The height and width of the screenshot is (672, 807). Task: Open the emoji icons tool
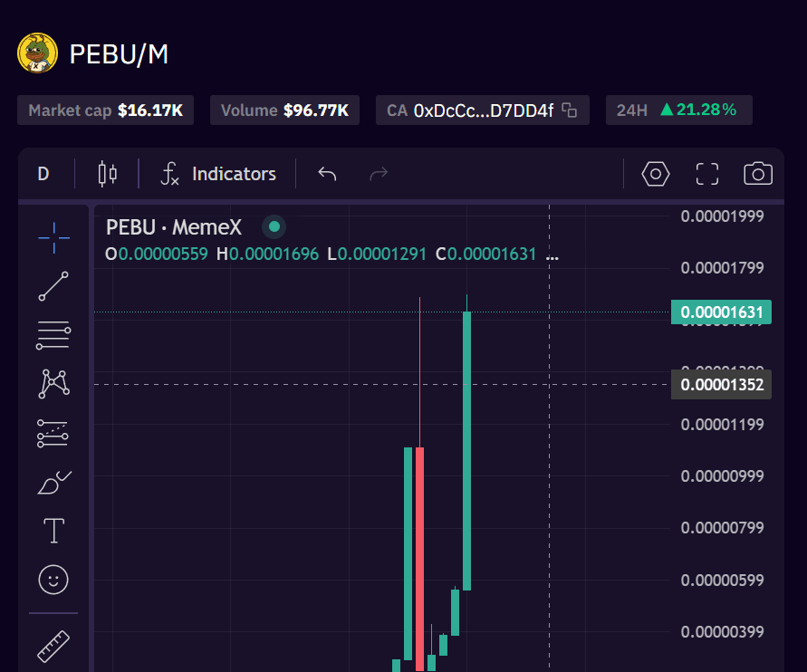[53, 580]
